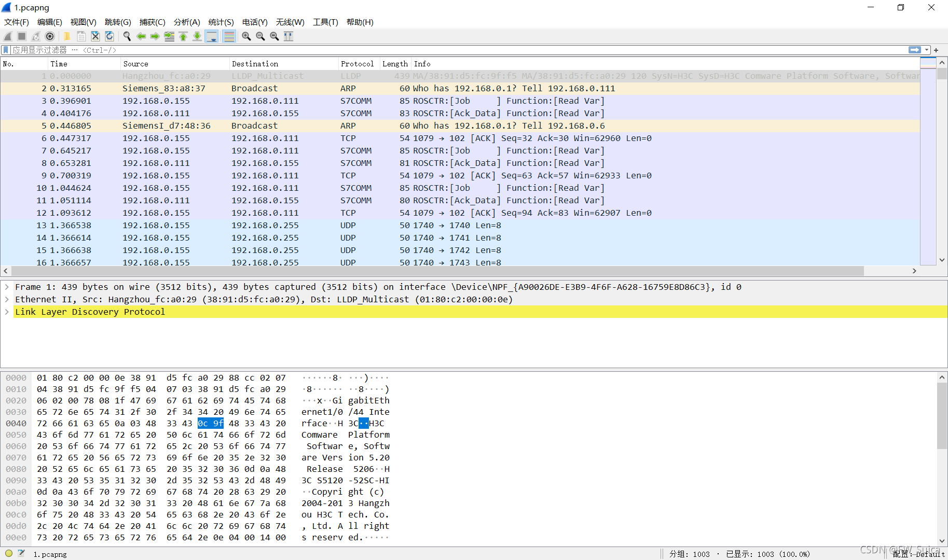Reload this capture file
948x560 pixels.
109,36
